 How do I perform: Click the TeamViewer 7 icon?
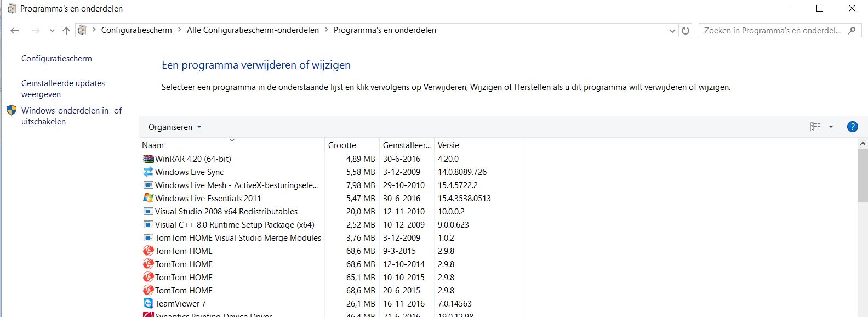click(148, 304)
